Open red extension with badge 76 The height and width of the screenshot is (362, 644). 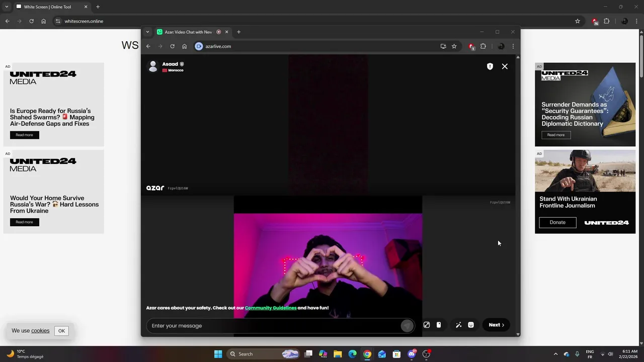pyautogui.click(x=595, y=21)
